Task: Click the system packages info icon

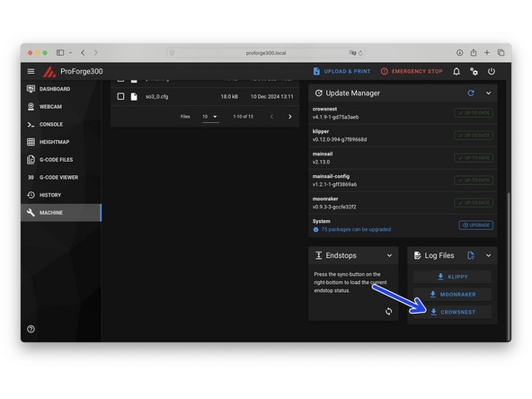Action: click(315, 230)
